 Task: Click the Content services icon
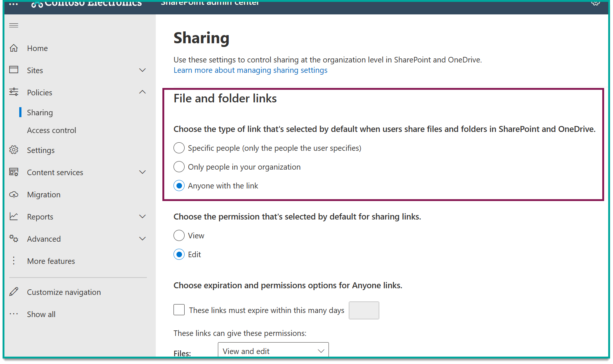click(14, 172)
